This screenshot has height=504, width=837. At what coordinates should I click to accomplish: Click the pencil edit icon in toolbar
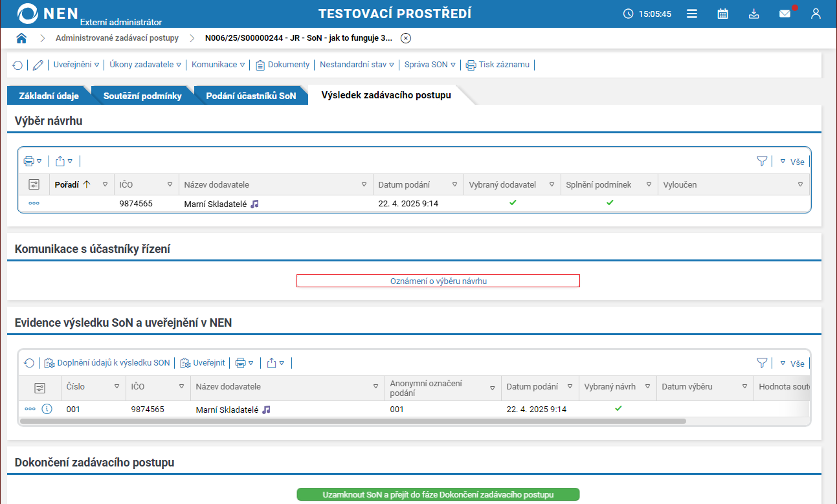click(x=38, y=65)
